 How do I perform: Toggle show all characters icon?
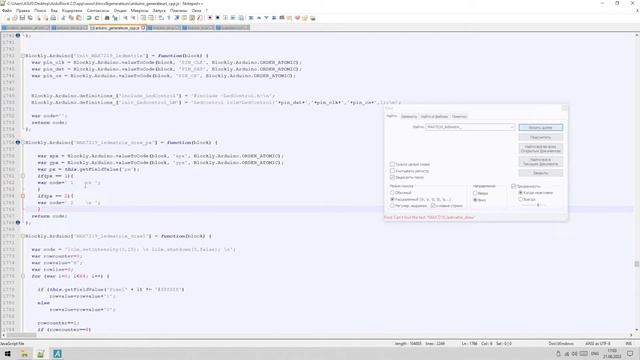169,18
